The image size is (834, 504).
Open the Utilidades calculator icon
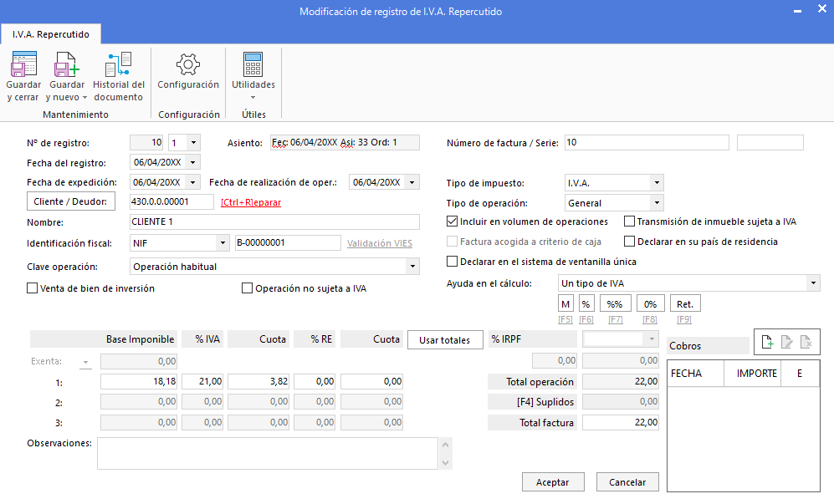click(x=253, y=64)
